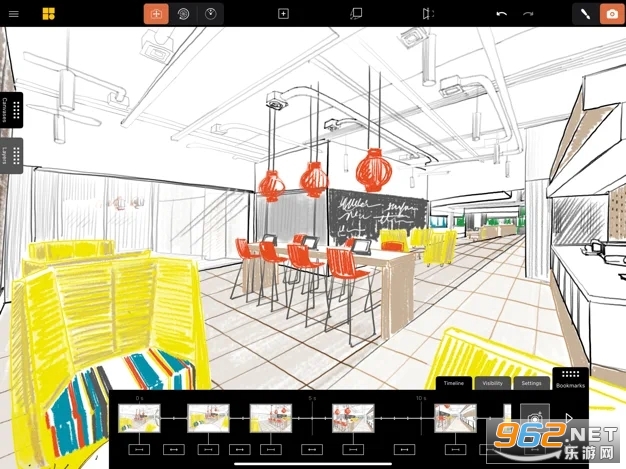Click the flip mirror icon

click(x=428, y=14)
